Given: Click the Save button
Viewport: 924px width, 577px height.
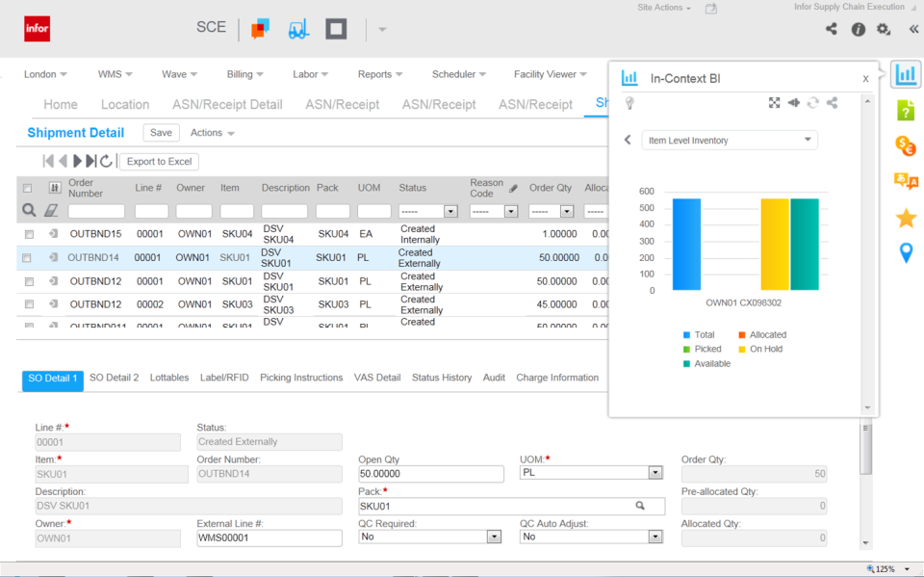Looking at the screenshot, I should pyautogui.click(x=160, y=132).
